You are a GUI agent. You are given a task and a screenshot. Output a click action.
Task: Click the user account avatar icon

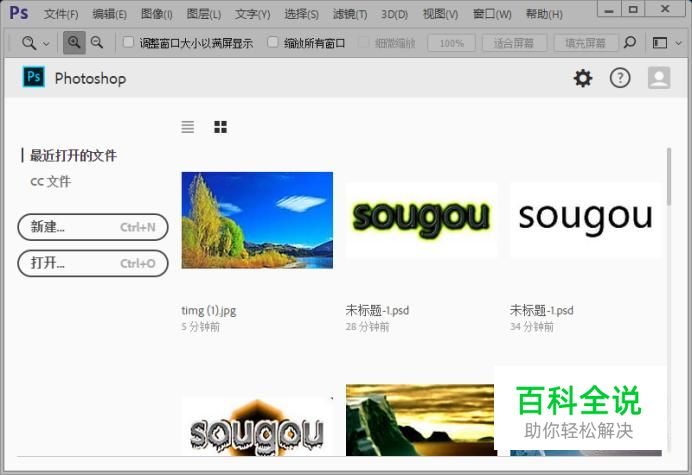pos(659,78)
